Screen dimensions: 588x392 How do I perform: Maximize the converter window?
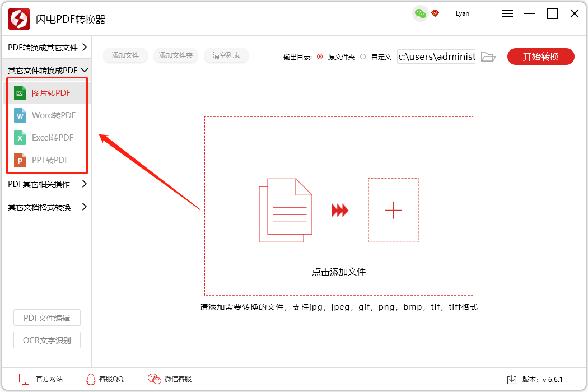pos(552,13)
